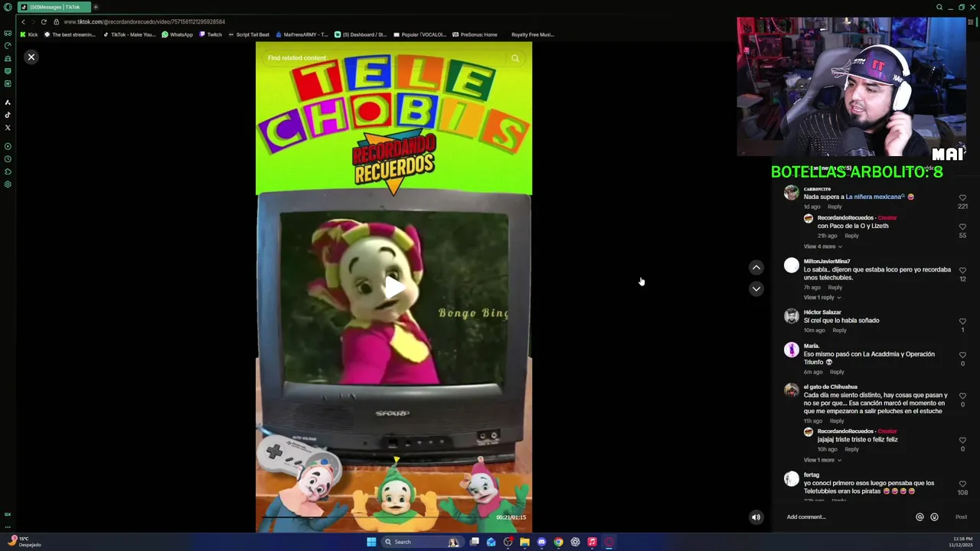Go to the previous video with up arrow
The height and width of the screenshot is (551, 980).
click(756, 267)
